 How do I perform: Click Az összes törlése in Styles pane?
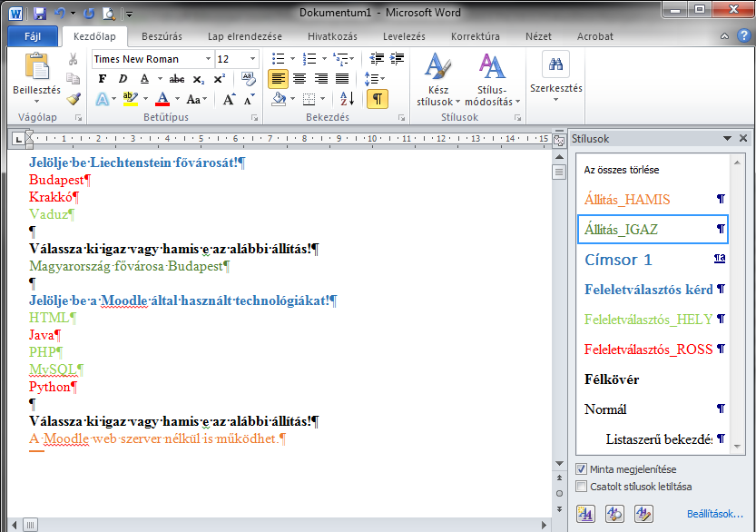click(623, 170)
